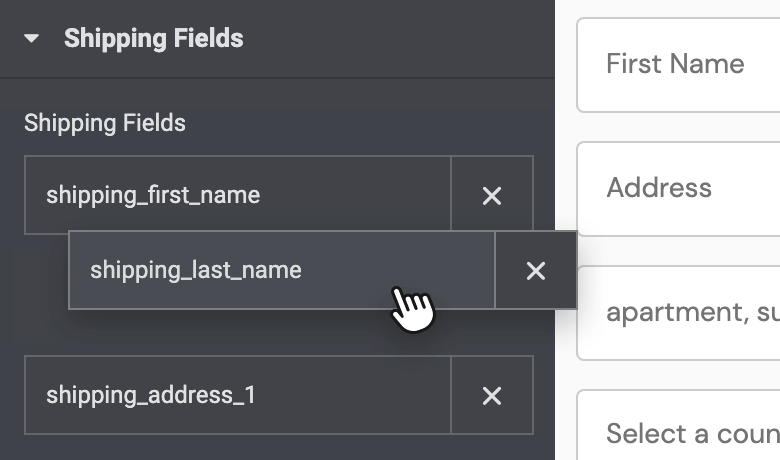Click the Shipping Fields section heading
Image resolution: width=780 pixels, height=460 pixels.
(x=154, y=38)
